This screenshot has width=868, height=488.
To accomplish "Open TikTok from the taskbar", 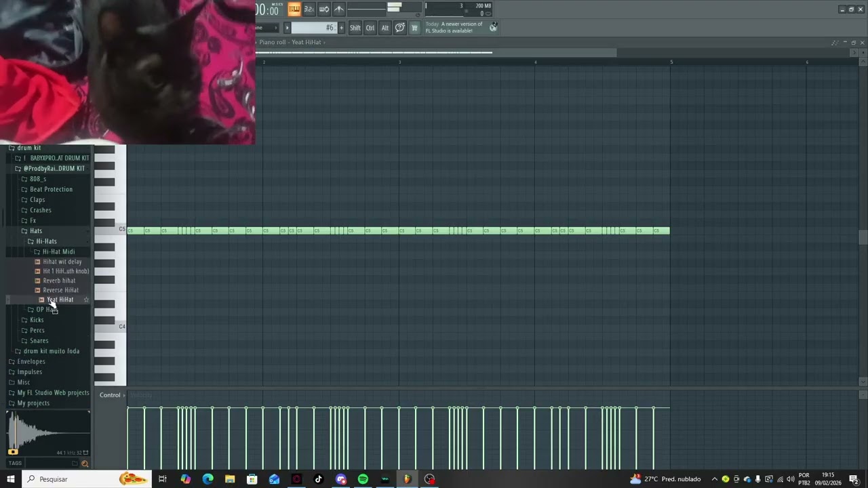I will click(319, 479).
